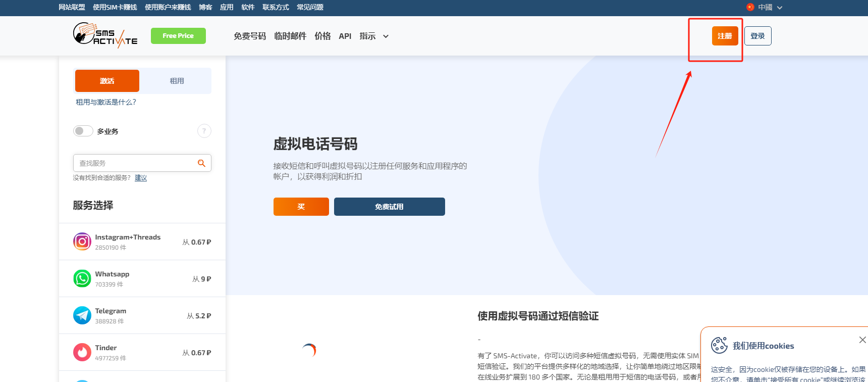Viewport: 868px width, 382px height.
Task: Click the cookie icon in notice
Action: pos(719,345)
